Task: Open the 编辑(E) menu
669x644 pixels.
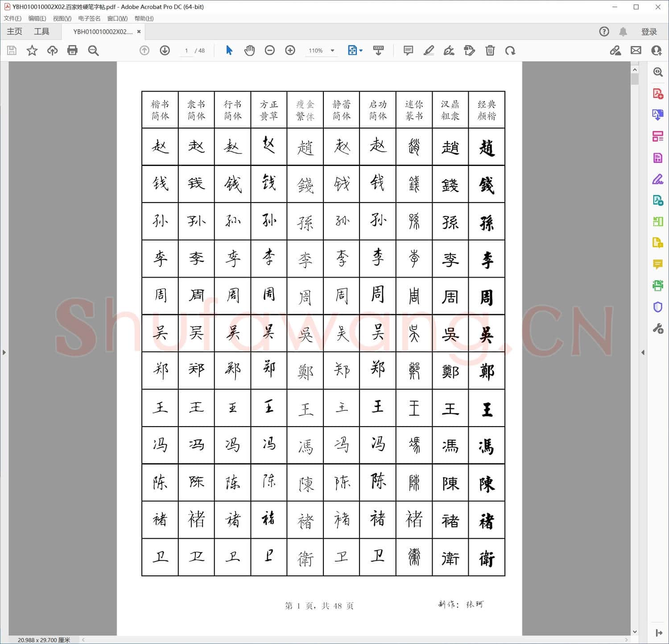Action: (37, 18)
